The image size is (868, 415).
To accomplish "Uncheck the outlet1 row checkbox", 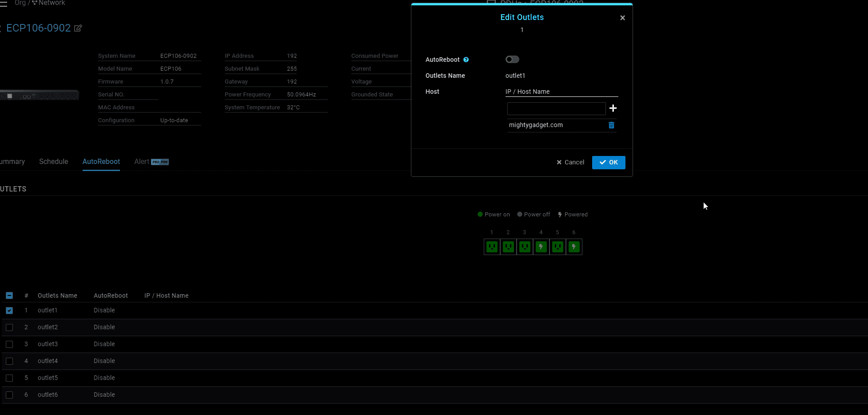I will point(9,311).
